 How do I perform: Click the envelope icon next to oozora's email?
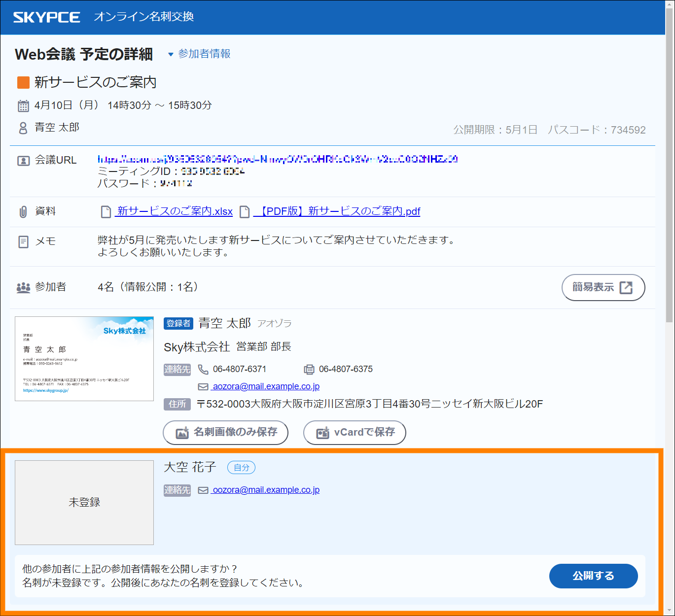[203, 490]
